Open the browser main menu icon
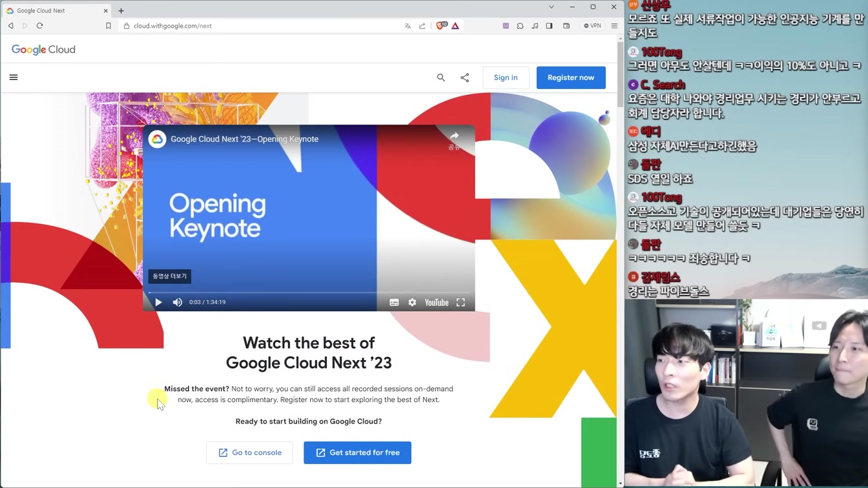Screen dimensions: 868x488 (614, 26)
